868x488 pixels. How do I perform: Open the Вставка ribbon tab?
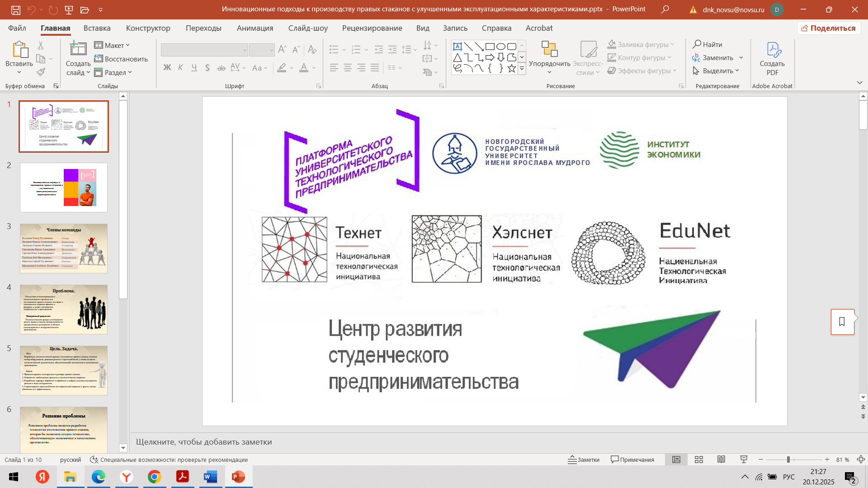[x=97, y=28]
